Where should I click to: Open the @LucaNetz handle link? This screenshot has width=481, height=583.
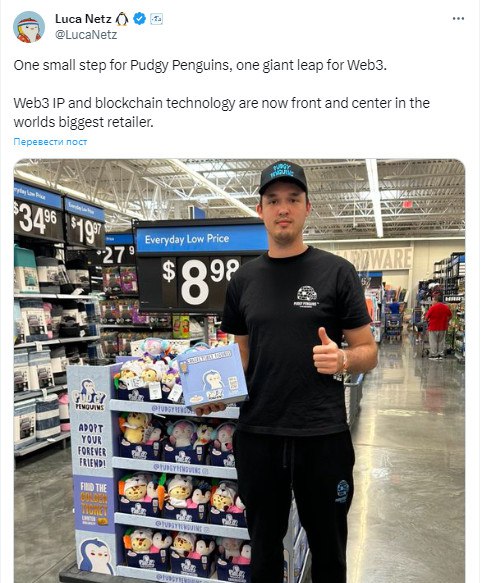[86, 35]
